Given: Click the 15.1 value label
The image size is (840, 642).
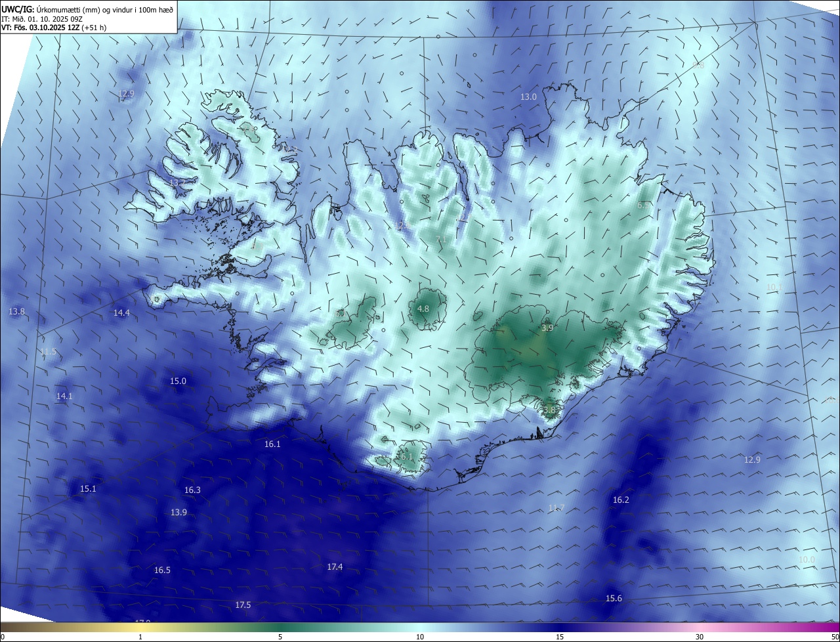Looking at the screenshot, I should click(88, 489).
